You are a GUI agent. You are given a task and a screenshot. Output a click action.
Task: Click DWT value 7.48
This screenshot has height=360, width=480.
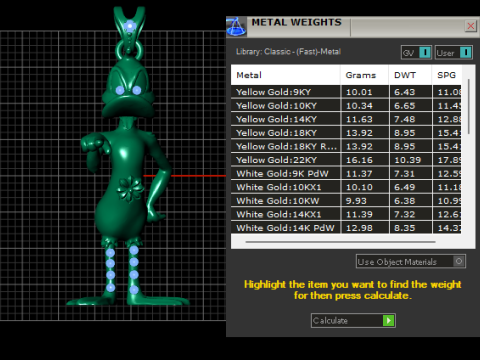coord(405,119)
